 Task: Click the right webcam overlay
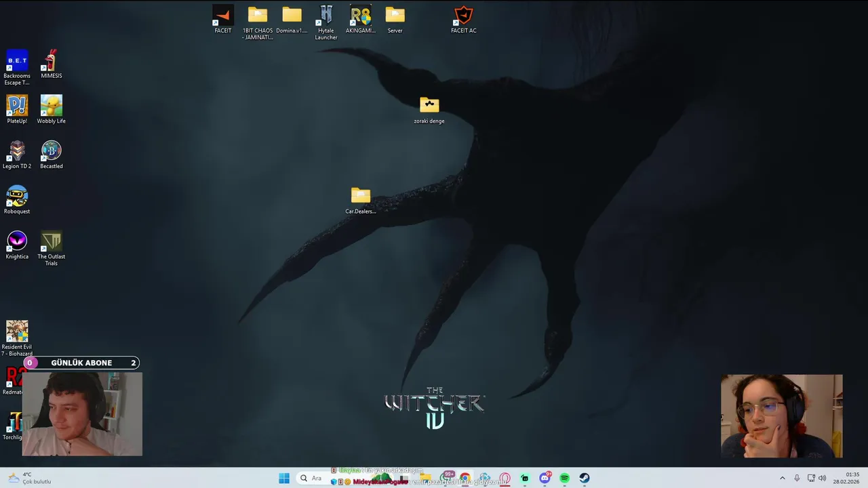click(x=781, y=416)
